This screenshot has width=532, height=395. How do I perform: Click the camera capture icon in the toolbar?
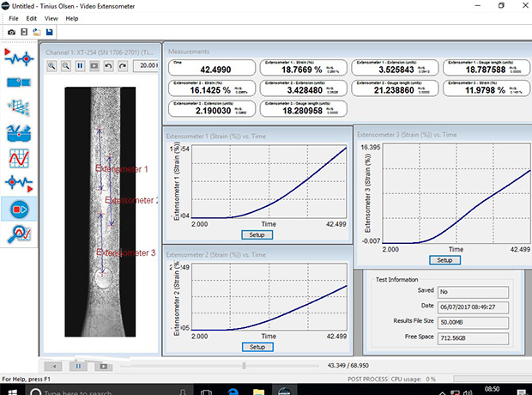11,32
